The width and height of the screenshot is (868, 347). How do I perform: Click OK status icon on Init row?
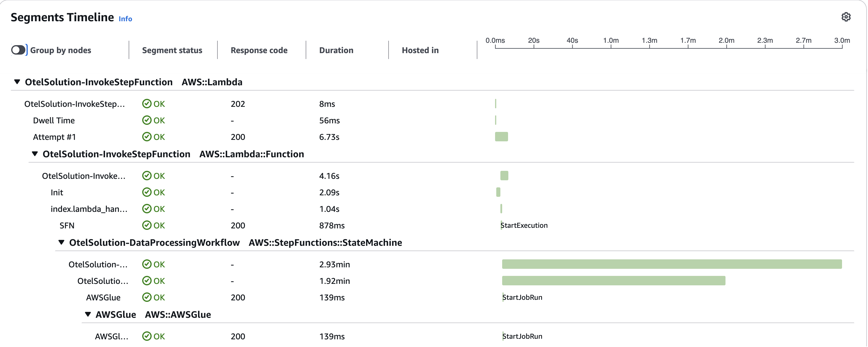pos(147,192)
